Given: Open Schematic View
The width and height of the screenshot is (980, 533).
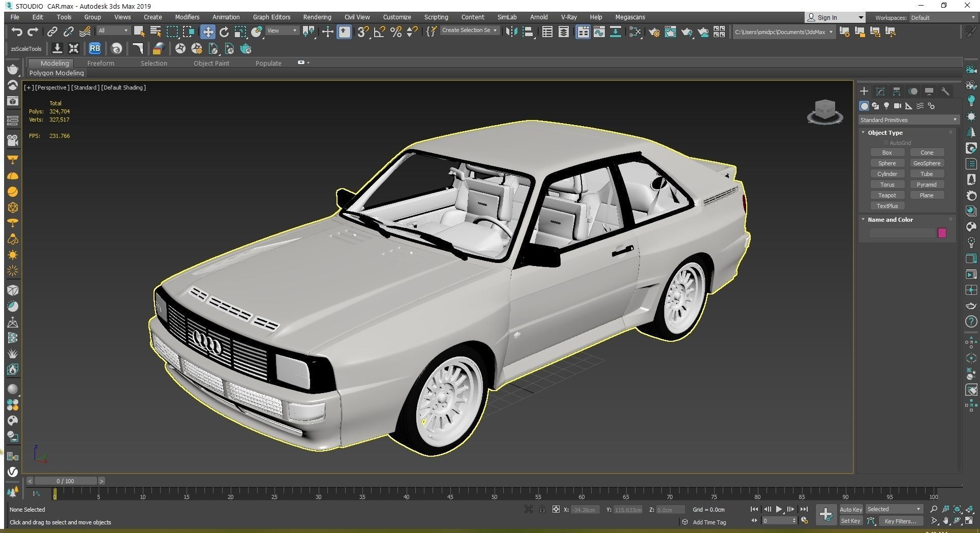Looking at the screenshot, I should click(x=616, y=32).
